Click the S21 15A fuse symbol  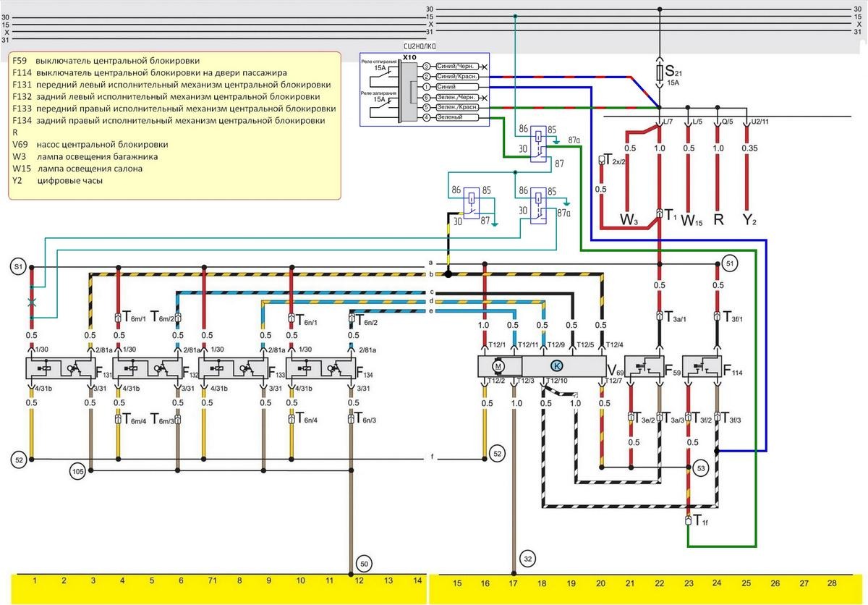pyautogui.click(x=659, y=72)
